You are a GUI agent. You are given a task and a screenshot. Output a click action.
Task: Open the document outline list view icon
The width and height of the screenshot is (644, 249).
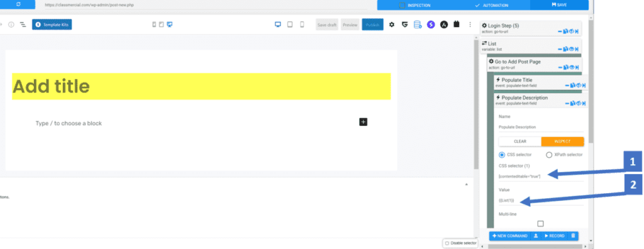23,25
